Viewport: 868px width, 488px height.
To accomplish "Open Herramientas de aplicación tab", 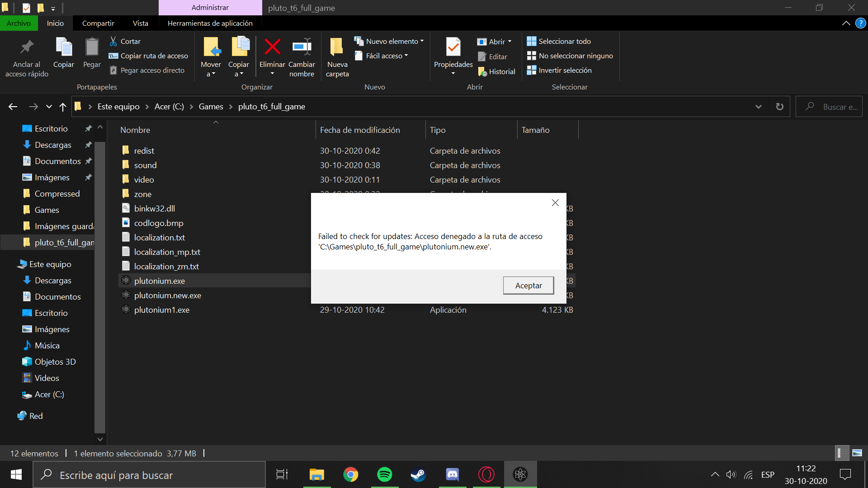I will coord(210,23).
